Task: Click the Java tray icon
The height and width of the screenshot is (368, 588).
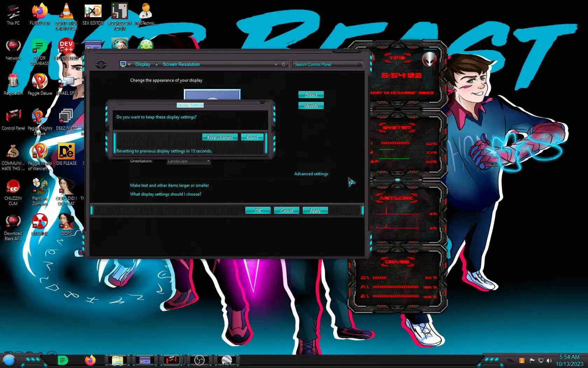Action: 522,361
